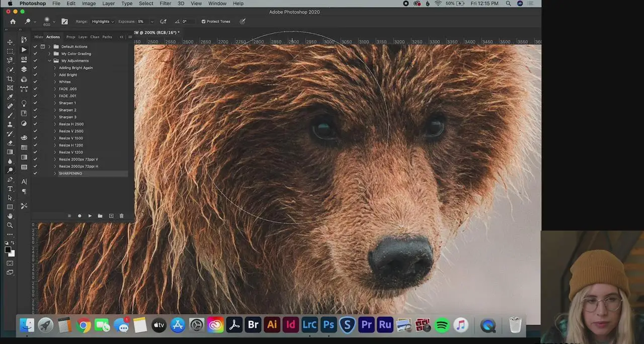Toggle the Protect Tones checkbox
This screenshot has width=644, height=344.
coord(203,22)
